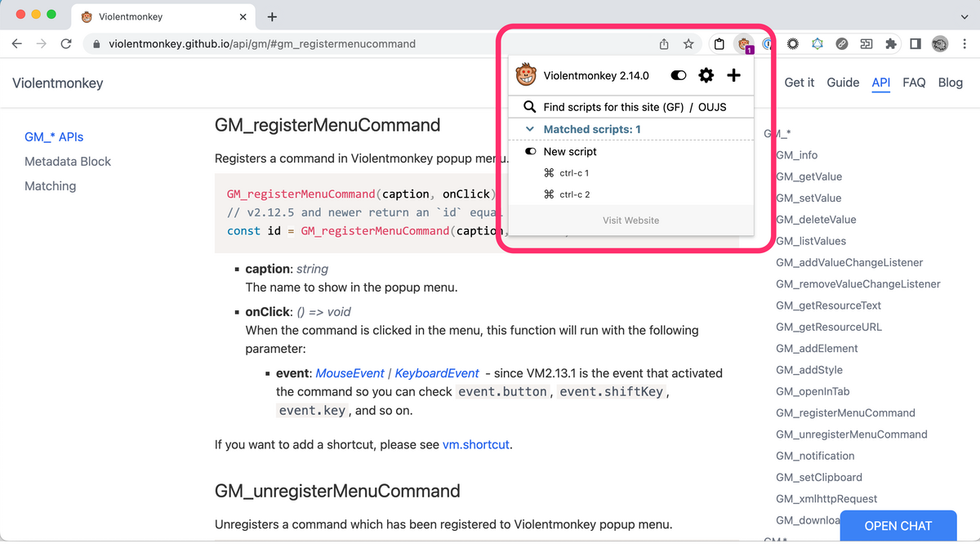Viewport: 980px width, 557px height.
Task: Jump to GM_listValues in contents
Action: 811,241
